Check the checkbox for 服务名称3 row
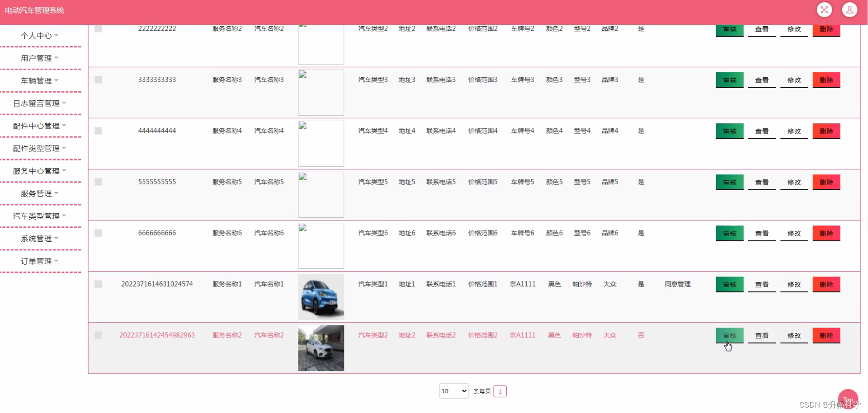The width and height of the screenshot is (868, 413). (x=98, y=80)
